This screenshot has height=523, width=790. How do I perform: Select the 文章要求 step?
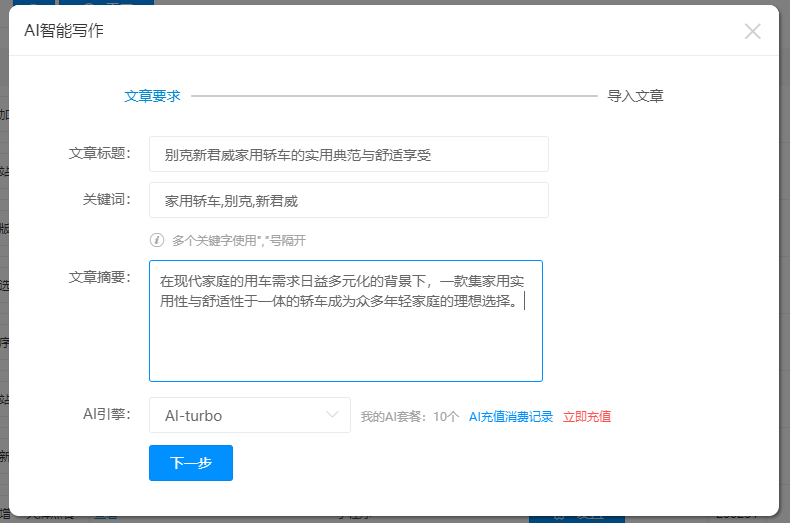[152, 96]
